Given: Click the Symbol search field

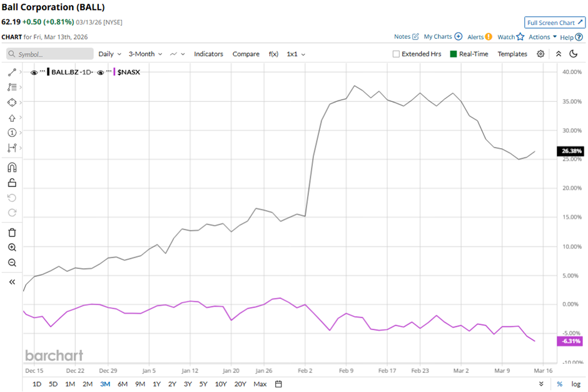Looking at the screenshot, I should pos(50,54).
